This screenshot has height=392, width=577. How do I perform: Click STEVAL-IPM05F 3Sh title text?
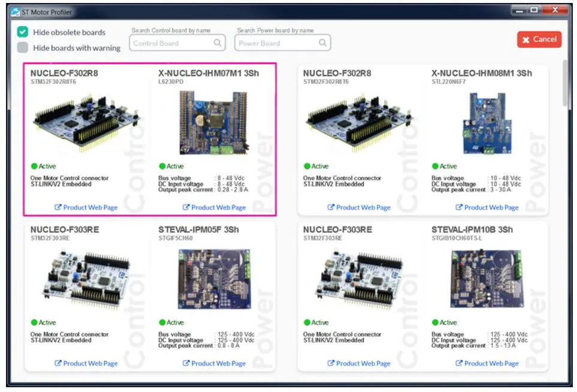[199, 230]
